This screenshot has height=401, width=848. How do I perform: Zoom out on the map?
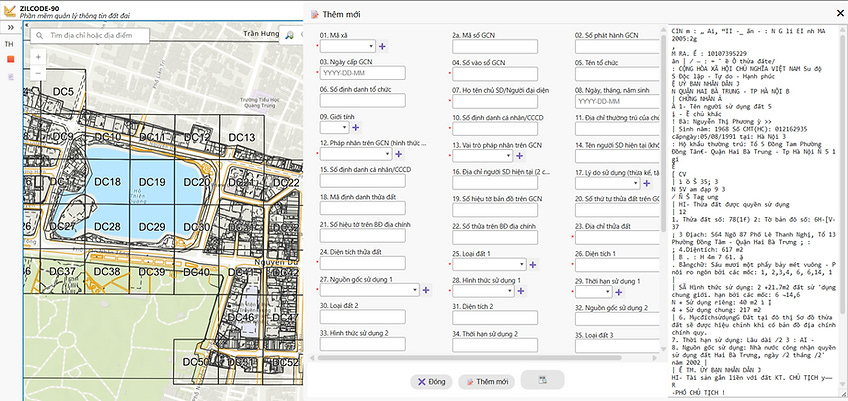(x=37, y=75)
